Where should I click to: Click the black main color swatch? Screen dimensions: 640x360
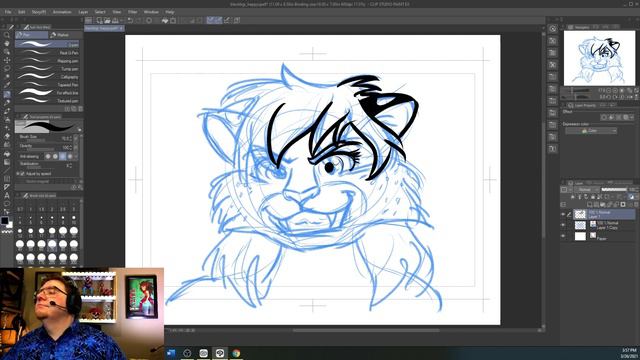[x=4, y=220]
